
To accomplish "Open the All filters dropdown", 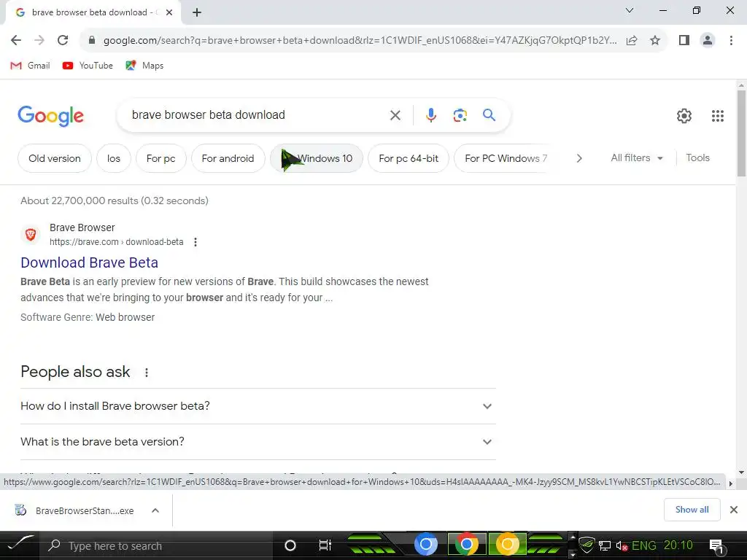I will [636, 158].
